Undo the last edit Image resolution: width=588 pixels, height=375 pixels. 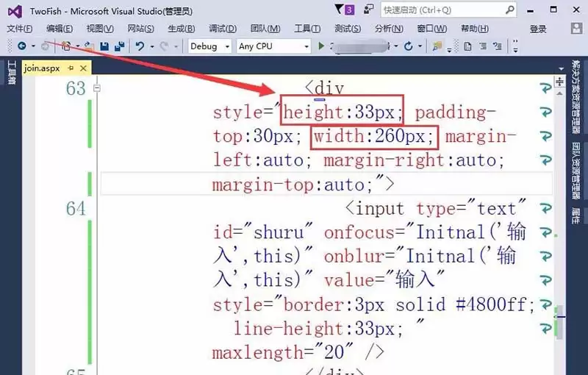[140, 46]
